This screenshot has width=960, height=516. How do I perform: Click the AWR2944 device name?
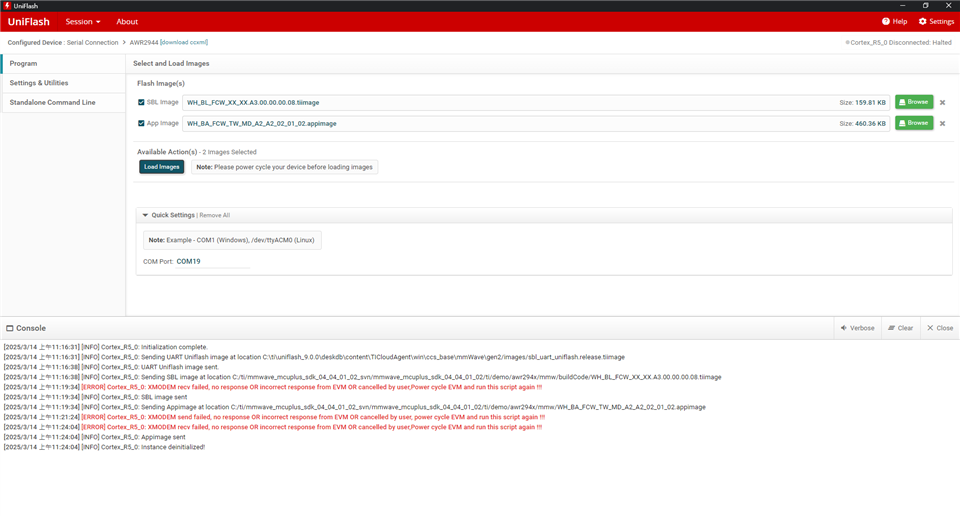pos(144,43)
